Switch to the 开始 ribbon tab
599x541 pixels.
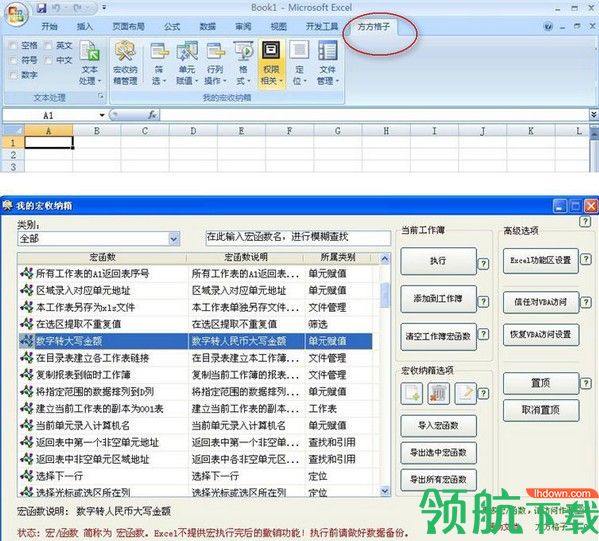click(49, 26)
